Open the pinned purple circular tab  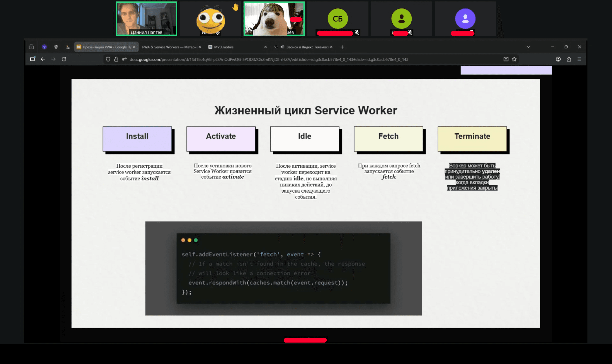(44, 47)
